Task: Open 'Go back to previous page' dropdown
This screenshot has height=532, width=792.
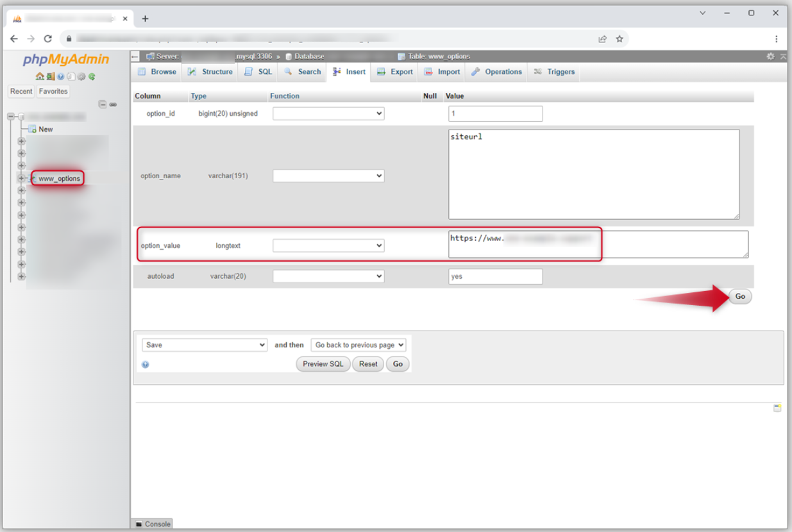Action: (x=358, y=345)
